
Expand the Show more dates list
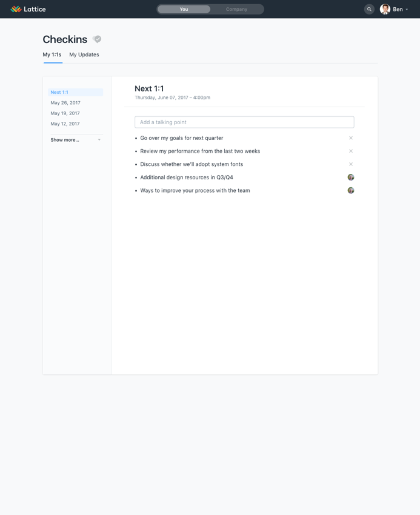coord(65,140)
